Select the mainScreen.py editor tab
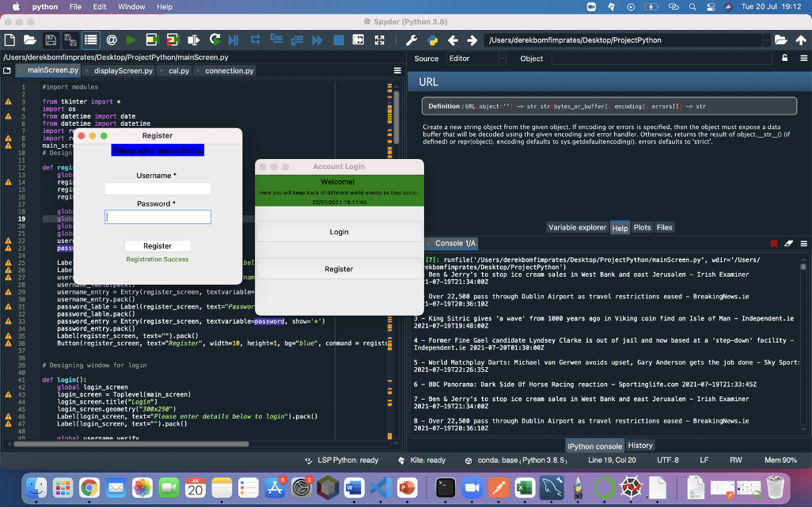812x508 pixels. tap(52, 70)
